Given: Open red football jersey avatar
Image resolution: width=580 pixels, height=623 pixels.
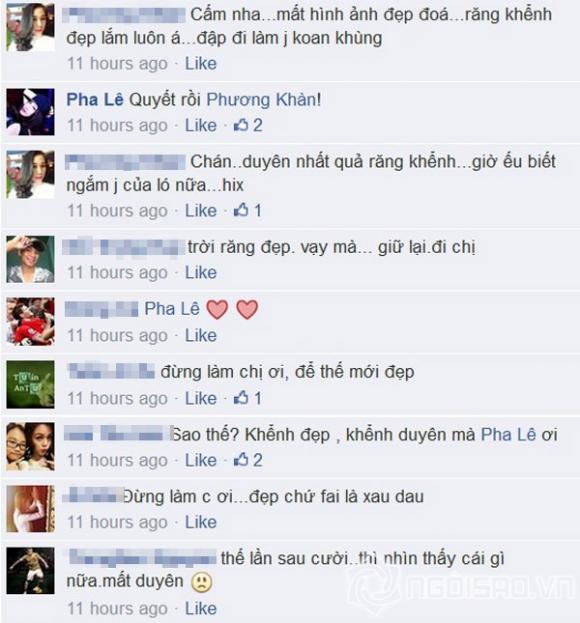Looking at the screenshot, I should [x=31, y=321].
